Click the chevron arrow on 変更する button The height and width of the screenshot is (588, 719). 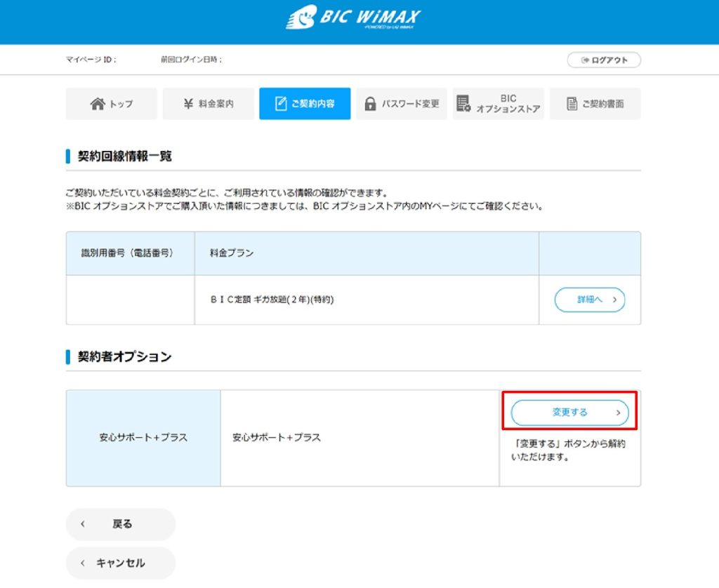(618, 413)
